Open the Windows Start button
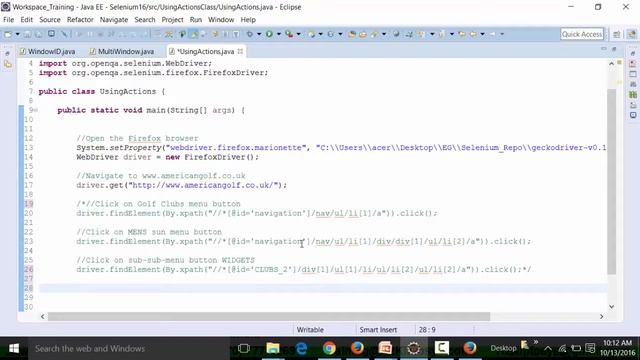This screenshot has height=360, width=640. pos(14,348)
